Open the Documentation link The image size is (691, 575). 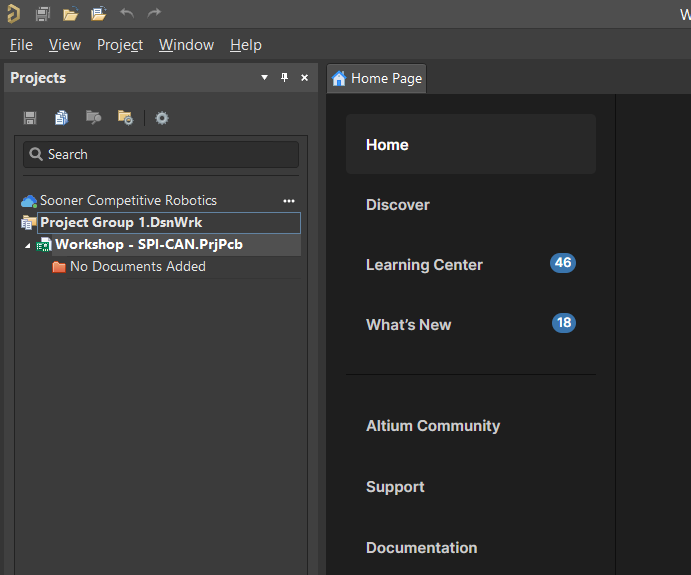(421, 548)
